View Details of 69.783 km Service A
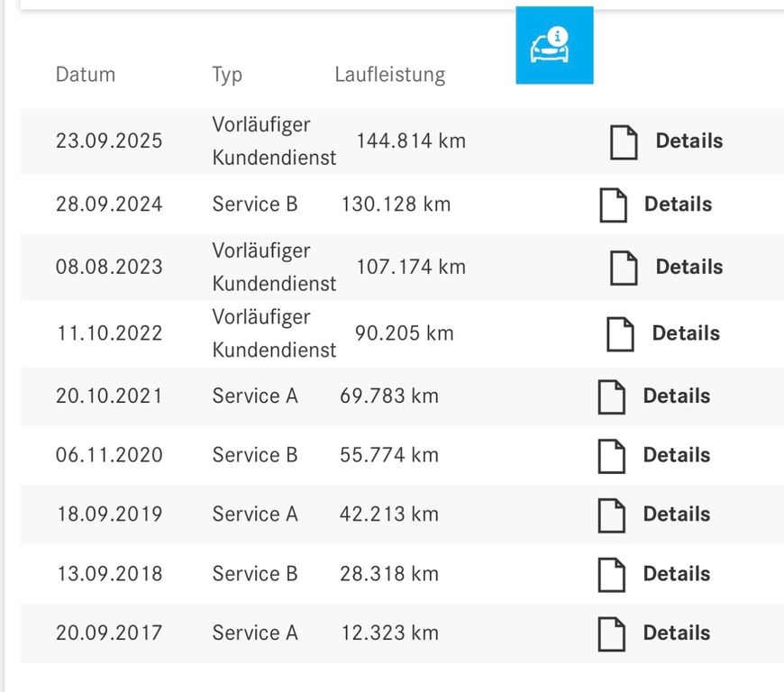Image resolution: width=784 pixels, height=692 pixels. [x=677, y=396]
